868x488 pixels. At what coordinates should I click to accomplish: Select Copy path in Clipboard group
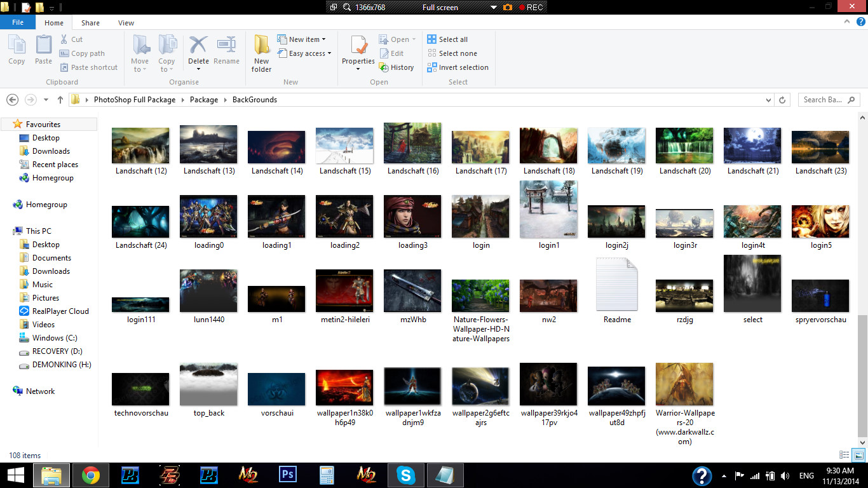(83, 53)
